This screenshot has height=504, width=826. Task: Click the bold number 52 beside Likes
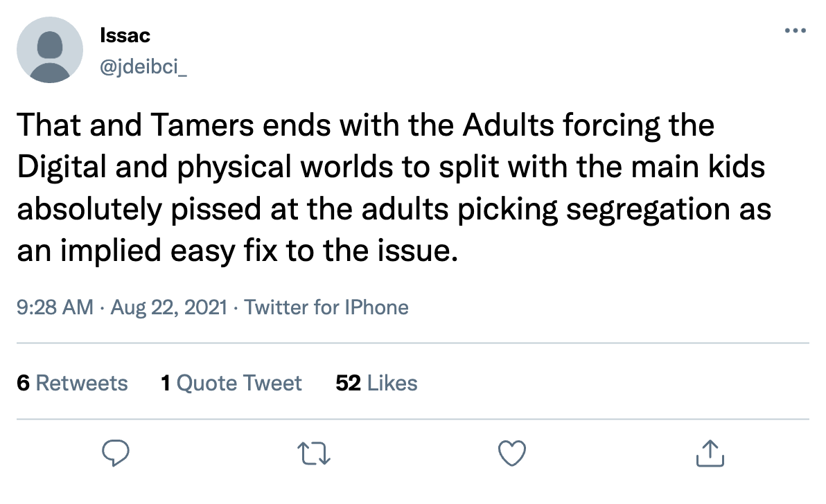(x=348, y=383)
